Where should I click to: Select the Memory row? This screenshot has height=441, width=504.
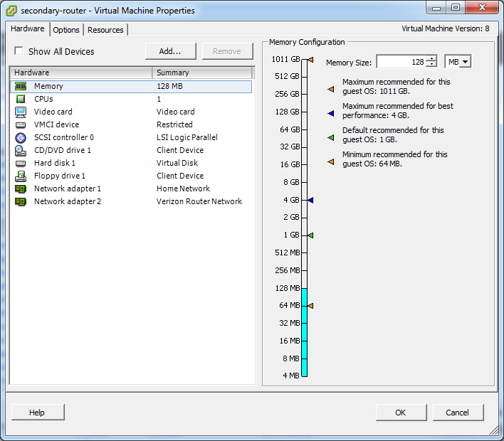tap(131, 86)
